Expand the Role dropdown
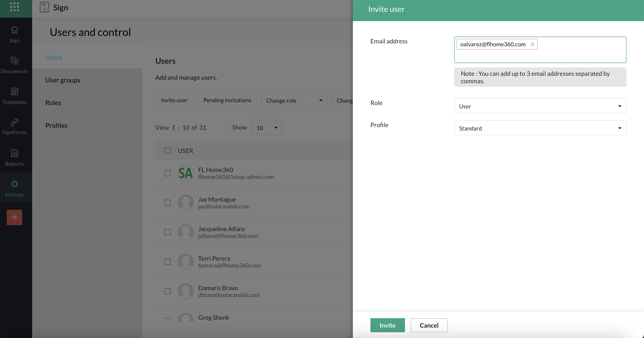This screenshot has height=338, width=644. point(540,106)
